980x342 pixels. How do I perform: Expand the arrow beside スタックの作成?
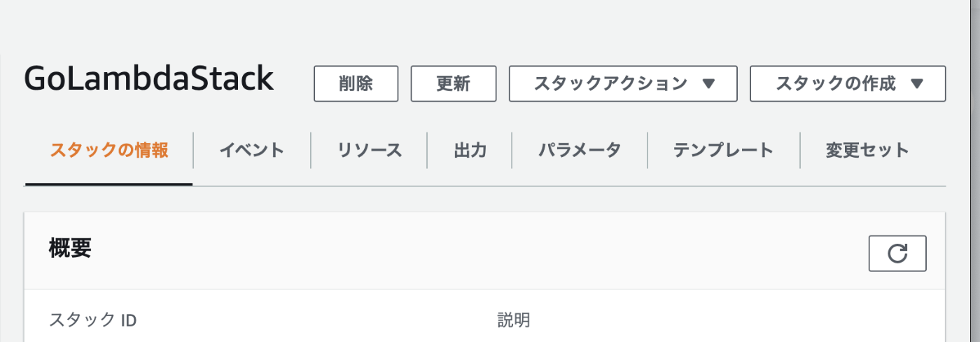[x=918, y=84]
